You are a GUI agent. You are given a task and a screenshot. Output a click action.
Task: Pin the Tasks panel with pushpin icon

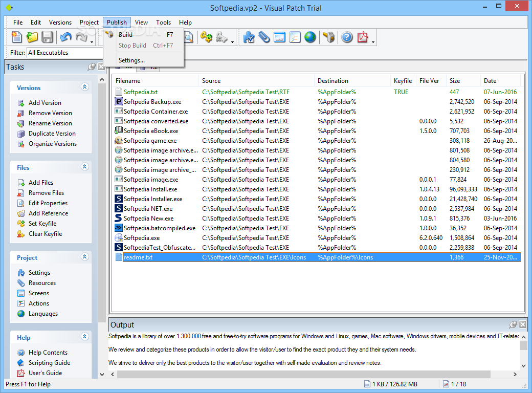pyautogui.click(x=92, y=67)
